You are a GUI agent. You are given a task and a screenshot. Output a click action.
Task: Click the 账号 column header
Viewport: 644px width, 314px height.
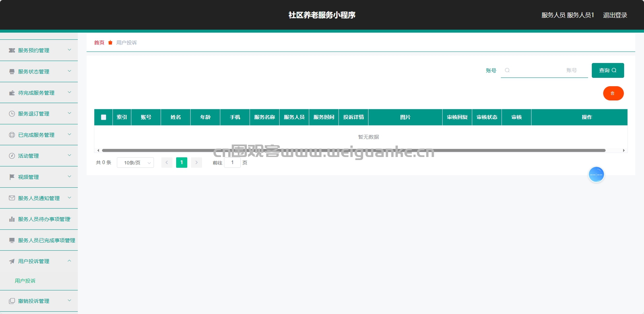point(146,117)
